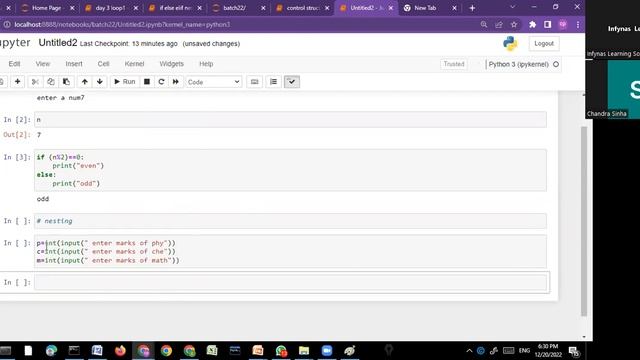This screenshot has width=640, height=360.
Task: Click the # nesting code cell
Action: click(290, 221)
